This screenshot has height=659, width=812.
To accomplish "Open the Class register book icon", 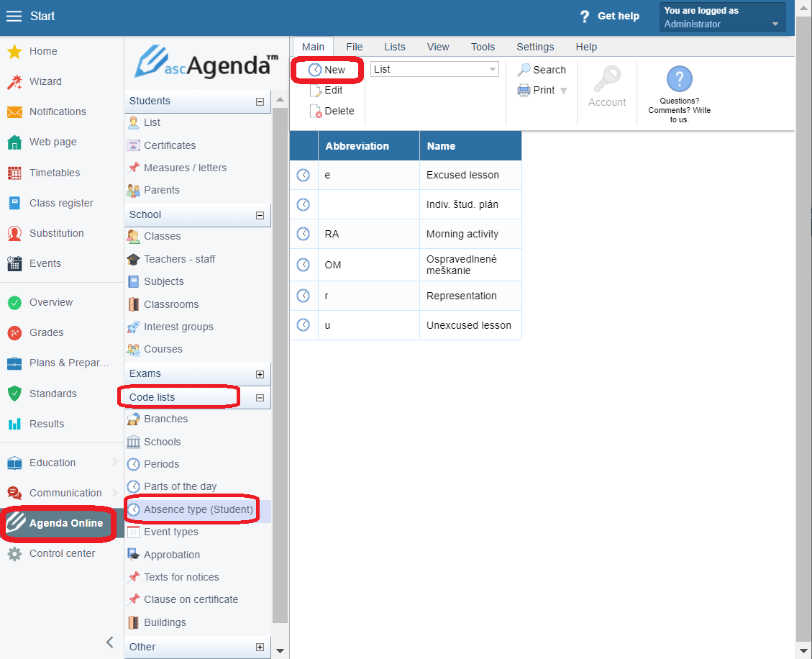I will click(x=14, y=203).
